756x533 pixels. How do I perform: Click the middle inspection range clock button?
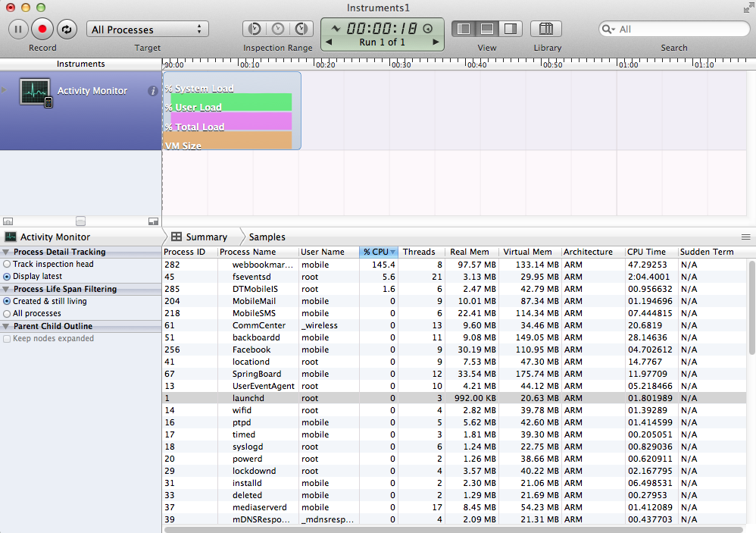[278, 29]
